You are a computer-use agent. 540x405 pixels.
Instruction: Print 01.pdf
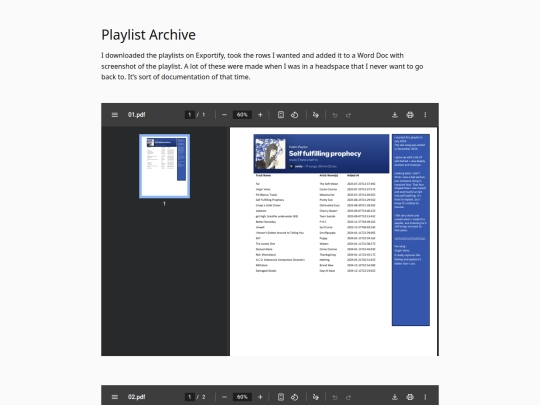(x=410, y=115)
